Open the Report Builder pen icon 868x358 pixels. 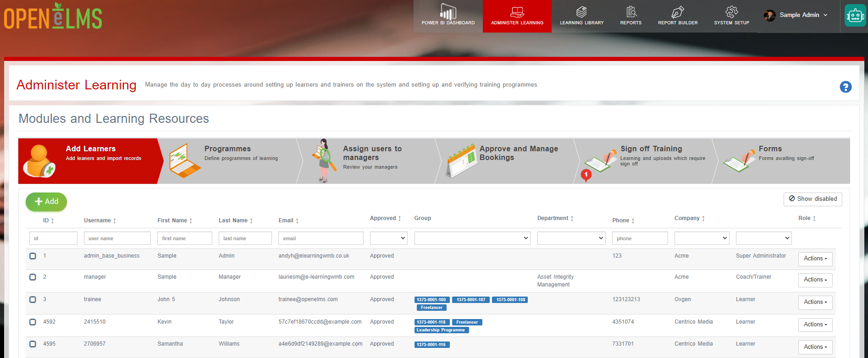pyautogui.click(x=678, y=11)
